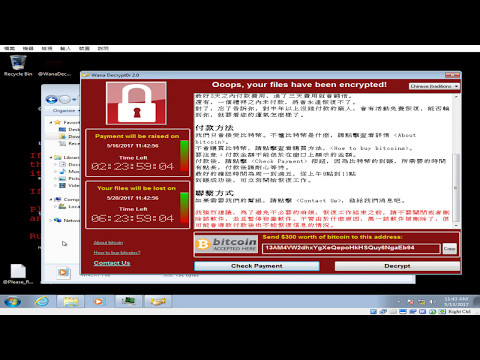Click the Decrypt button

click(397, 266)
